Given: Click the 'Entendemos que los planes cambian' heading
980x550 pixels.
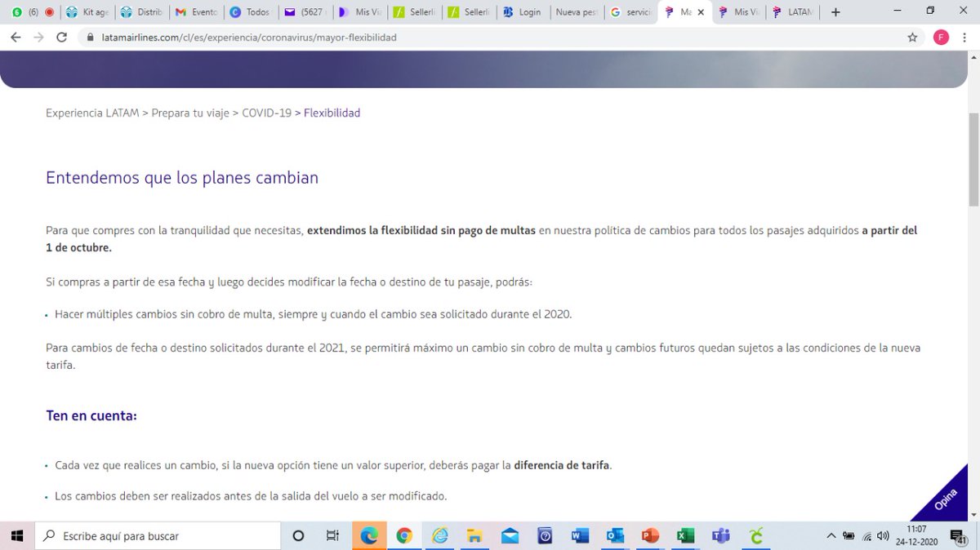Looking at the screenshot, I should (x=182, y=177).
